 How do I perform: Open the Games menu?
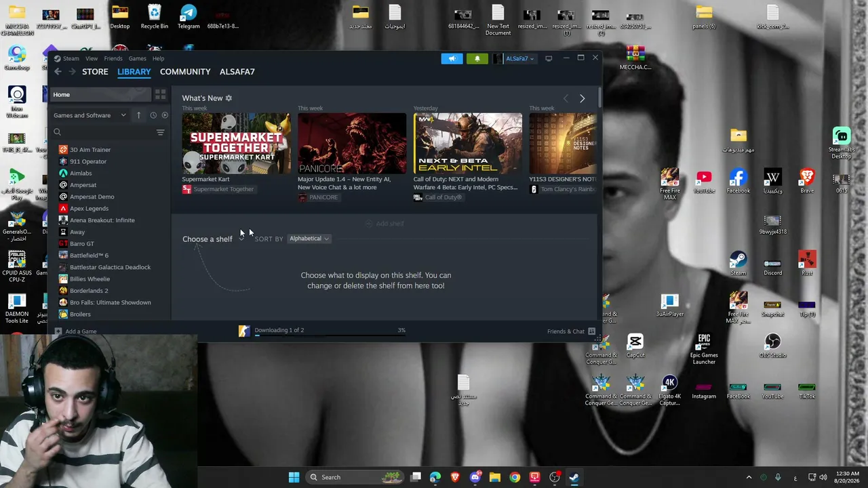[137, 59]
